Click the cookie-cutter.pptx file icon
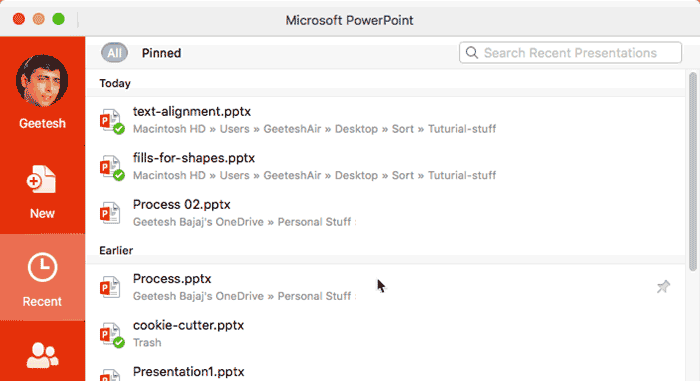The height and width of the screenshot is (381, 700). click(x=112, y=335)
